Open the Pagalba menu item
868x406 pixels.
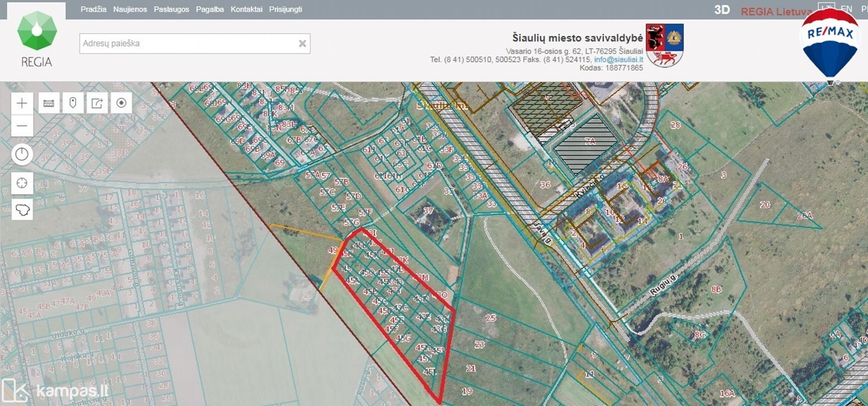point(210,9)
